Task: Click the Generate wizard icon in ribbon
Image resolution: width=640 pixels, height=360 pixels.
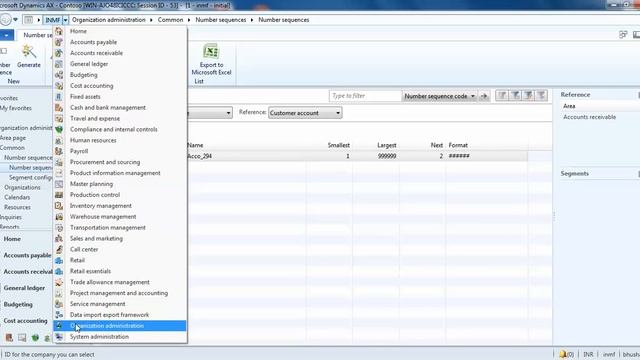Action: coord(29,52)
